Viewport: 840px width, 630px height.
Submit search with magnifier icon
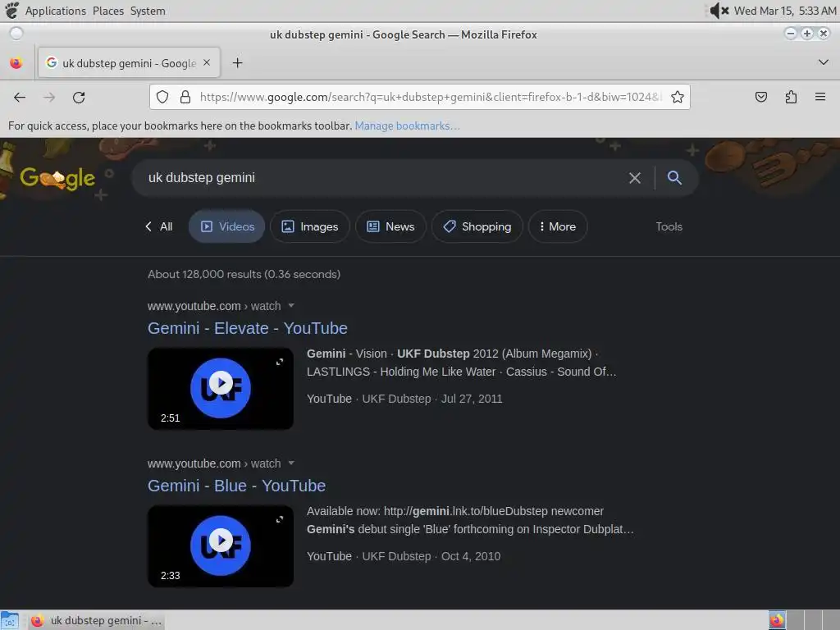pyautogui.click(x=674, y=178)
